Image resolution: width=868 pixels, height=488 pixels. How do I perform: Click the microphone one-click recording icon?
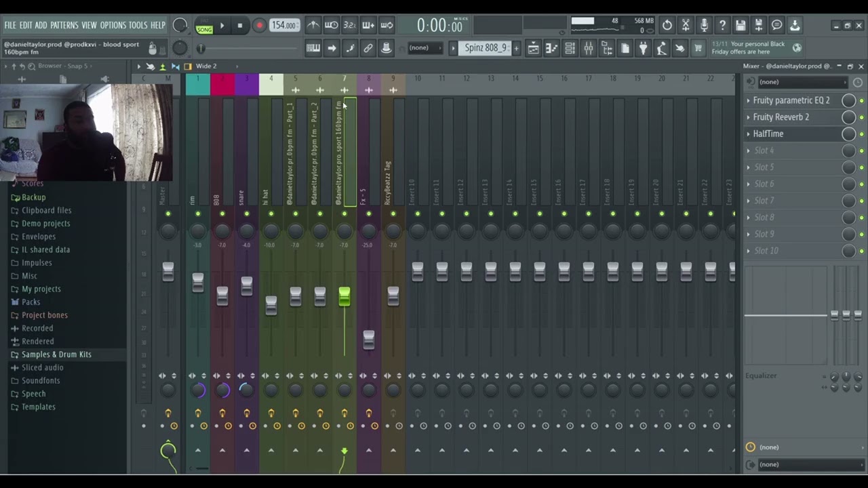pyautogui.click(x=704, y=25)
